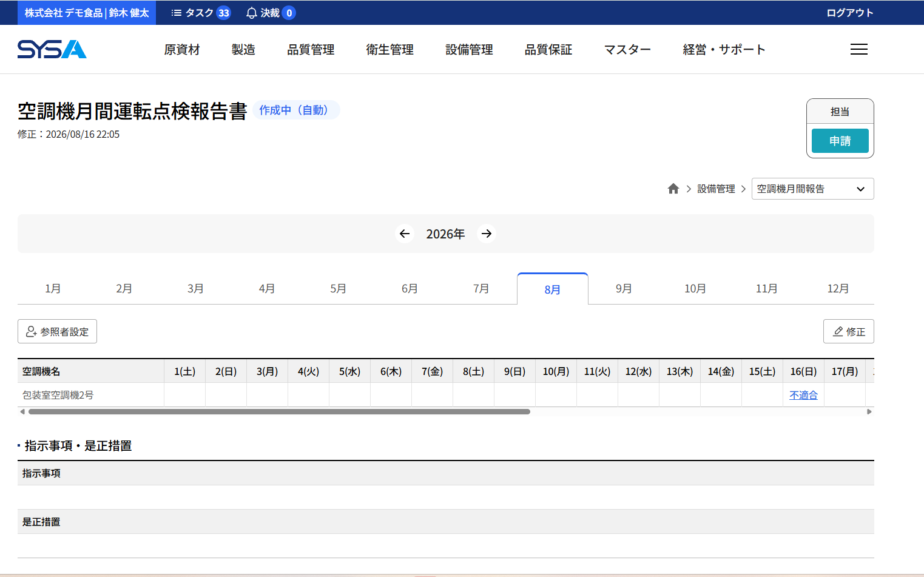Switch to the 3月 tab
Viewport: 924px width, 577px height.
click(x=195, y=289)
